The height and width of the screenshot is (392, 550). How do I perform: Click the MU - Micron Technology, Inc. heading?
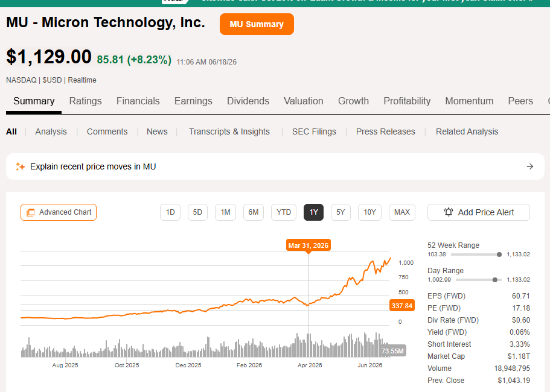click(106, 22)
